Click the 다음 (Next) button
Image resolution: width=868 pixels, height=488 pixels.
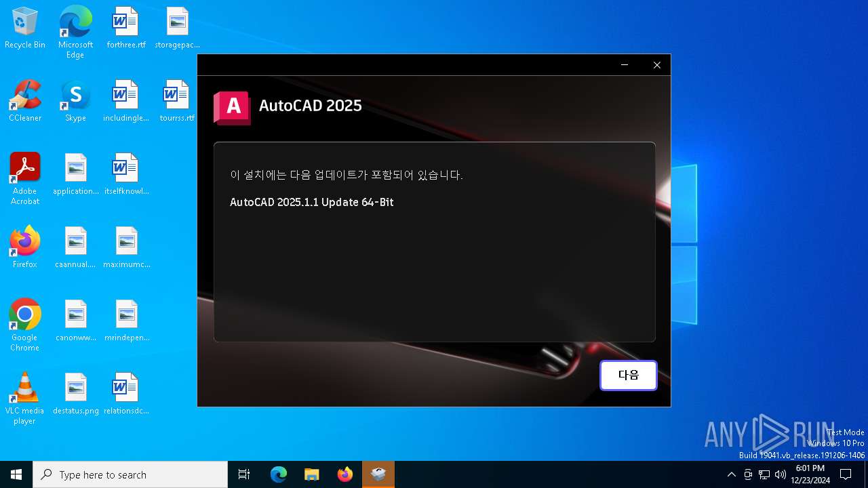pyautogui.click(x=629, y=375)
